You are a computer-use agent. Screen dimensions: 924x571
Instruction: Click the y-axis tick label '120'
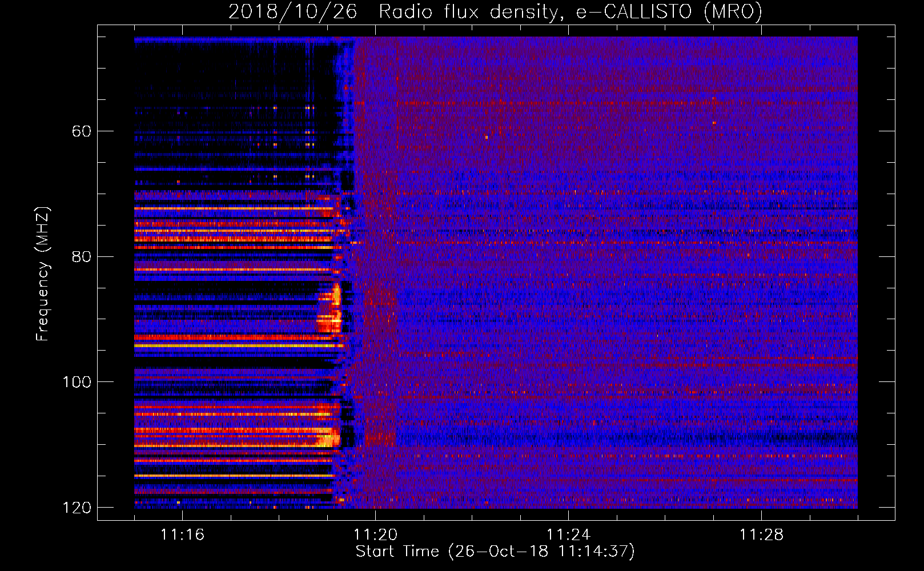coord(76,507)
